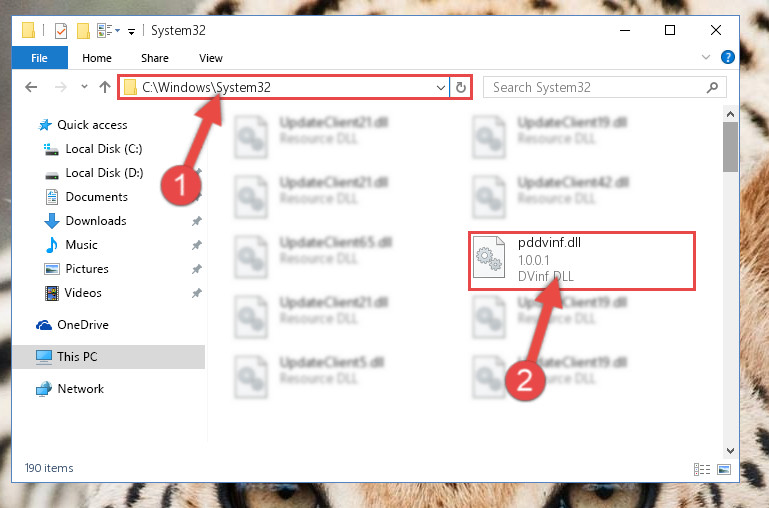Select the pddvinf.dll file
This screenshot has height=508, width=769.
pos(582,260)
